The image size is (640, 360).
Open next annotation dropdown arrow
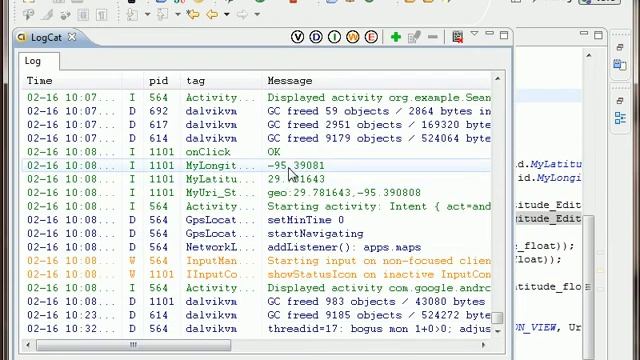pyautogui.click(x=147, y=15)
